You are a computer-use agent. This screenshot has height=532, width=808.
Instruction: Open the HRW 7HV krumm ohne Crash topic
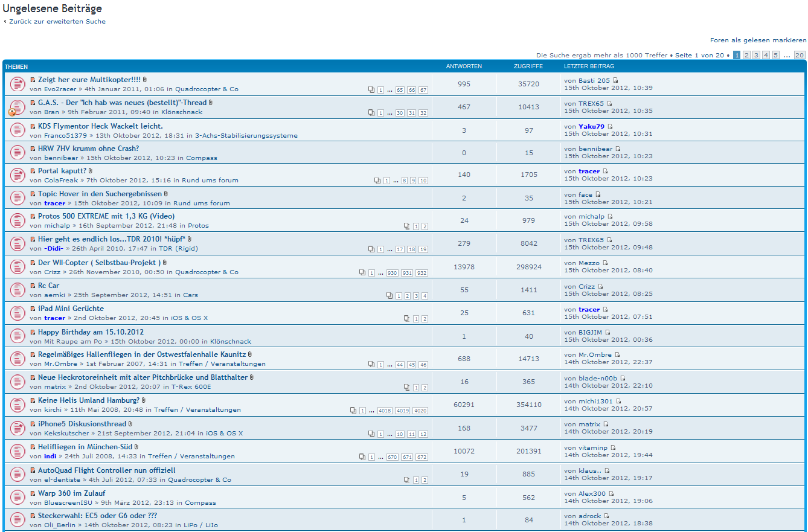pos(88,148)
